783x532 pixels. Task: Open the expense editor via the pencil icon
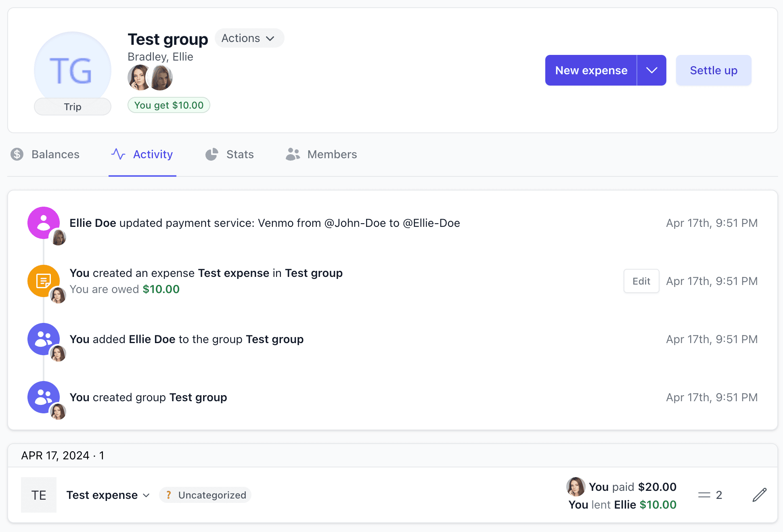point(760,494)
